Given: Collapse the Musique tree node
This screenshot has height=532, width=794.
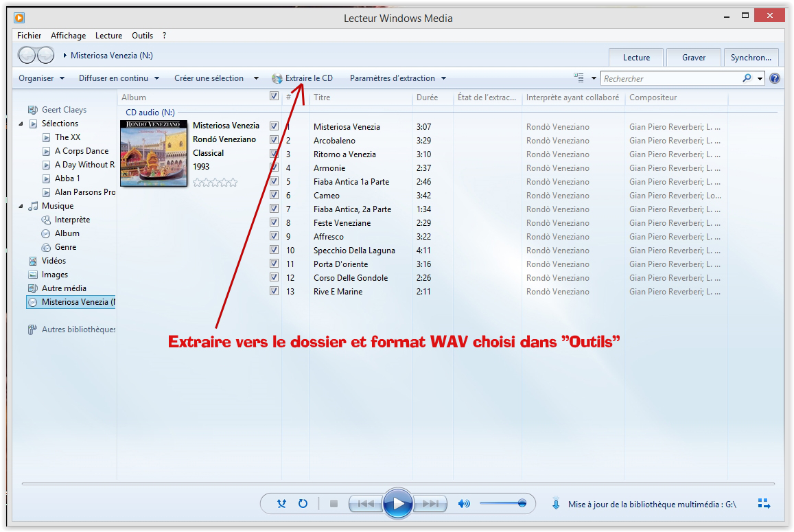Looking at the screenshot, I should click(21, 206).
